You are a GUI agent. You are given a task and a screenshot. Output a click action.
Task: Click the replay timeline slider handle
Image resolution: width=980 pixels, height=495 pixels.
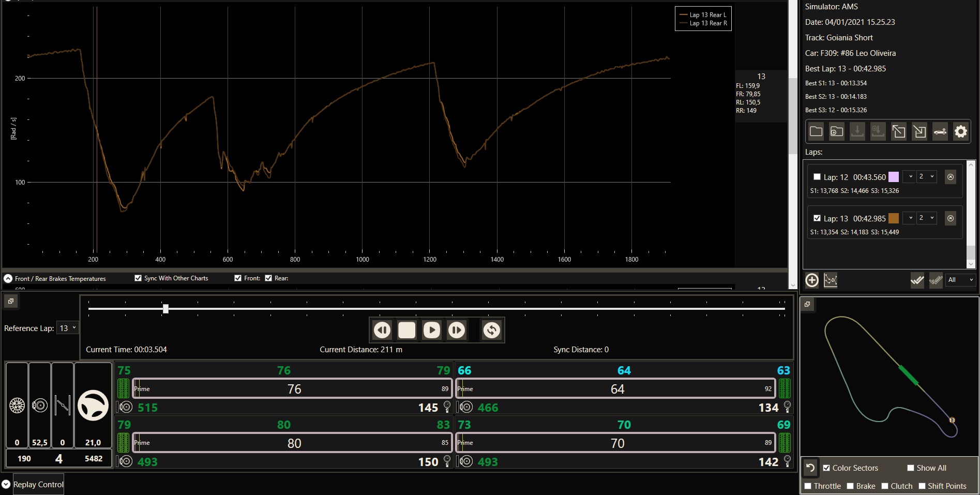point(165,309)
